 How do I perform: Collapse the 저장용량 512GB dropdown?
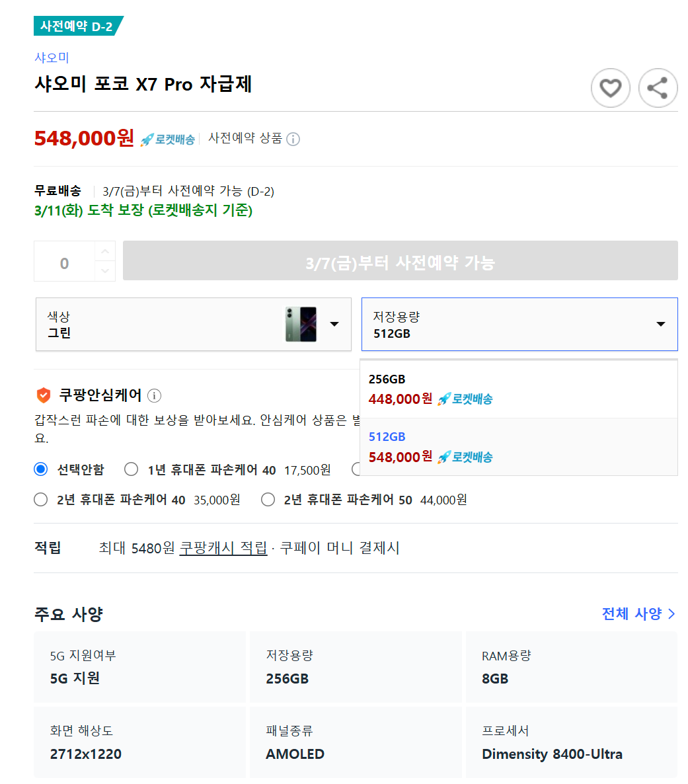tap(519, 324)
